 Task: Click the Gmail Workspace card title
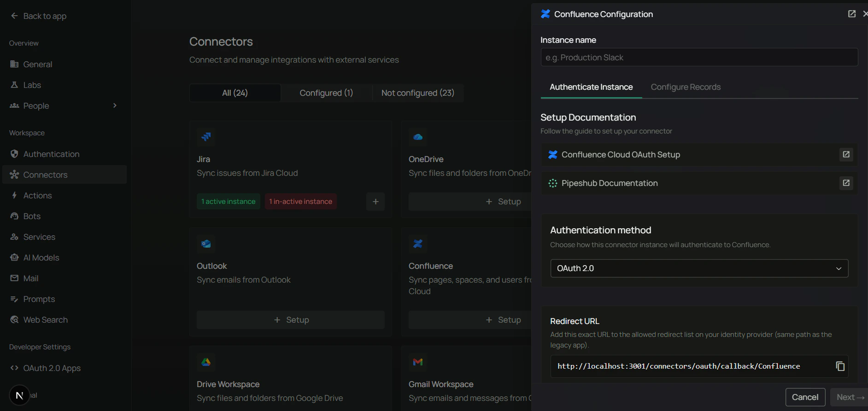pyautogui.click(x=441, y=384)
